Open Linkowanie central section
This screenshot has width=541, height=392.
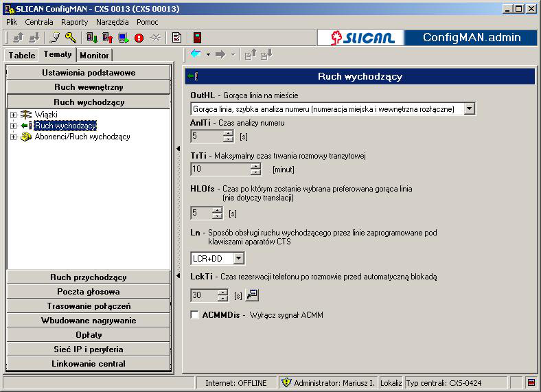(89, 364)
